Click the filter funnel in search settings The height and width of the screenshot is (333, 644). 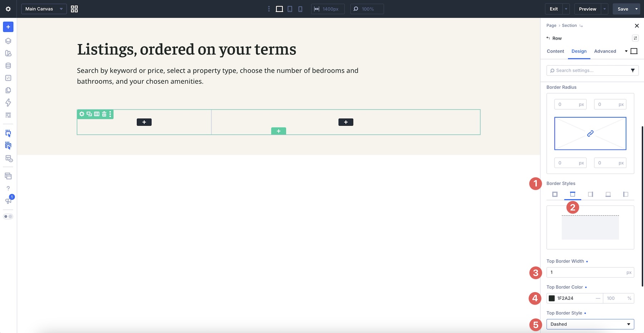[633, 70]
